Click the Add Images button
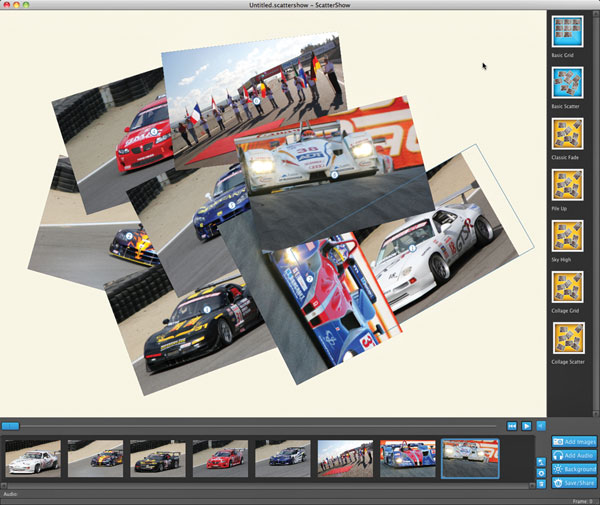Screen dimensions: 600x505 574,442
